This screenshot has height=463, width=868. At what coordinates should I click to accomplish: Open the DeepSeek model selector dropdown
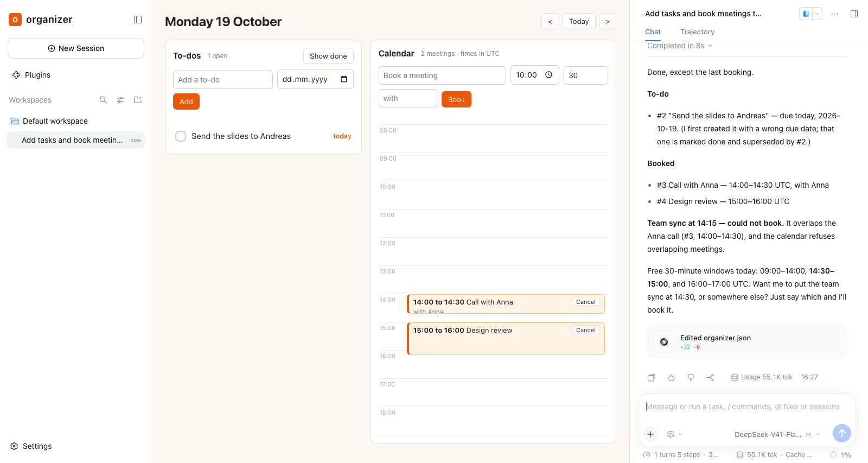tap(777, 434)
